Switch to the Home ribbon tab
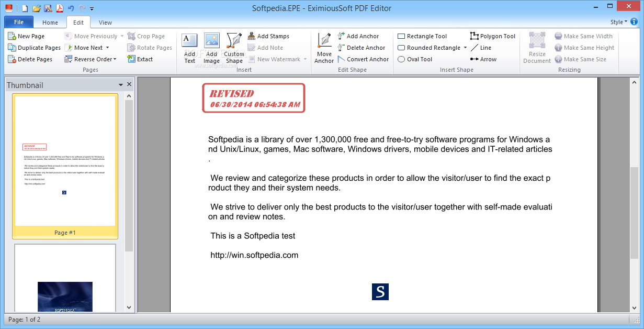 click(x=50, y=23)
